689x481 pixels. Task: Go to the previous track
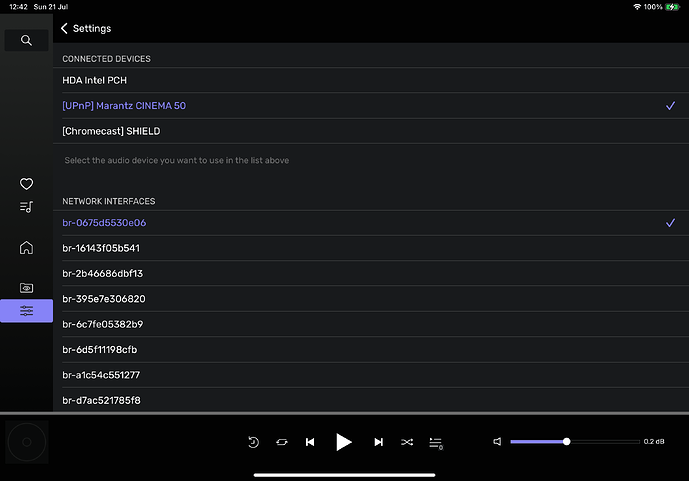click(310, 442)
